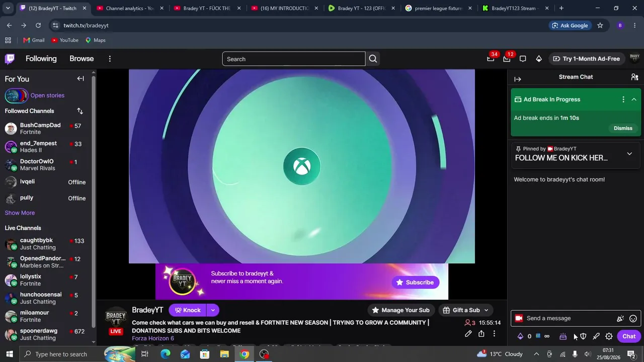Open Microsoft Edge from the taskbar

[x=165, y=354]
